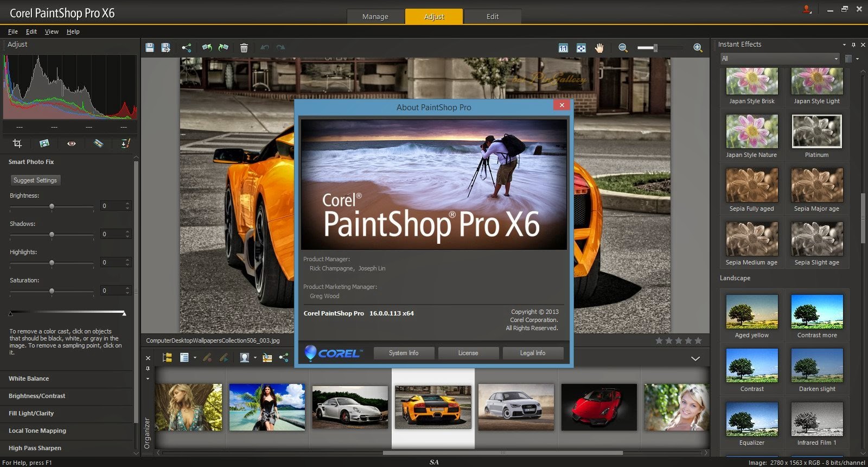Image resolution: width=868 pixels, height=467 pixels.
Task: Click the Apply editing pencil icon in Organizer
Action: [223, 357]
